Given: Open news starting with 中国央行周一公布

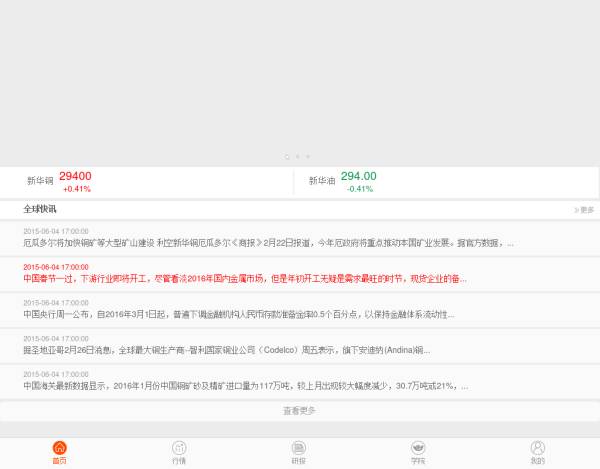Looking at the screenshot, I should [300, 309].
